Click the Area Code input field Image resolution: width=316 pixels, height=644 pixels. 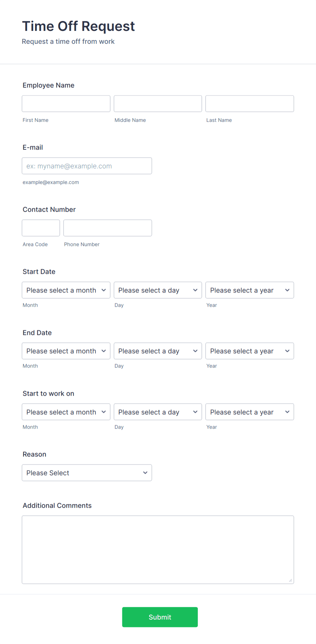41,228
